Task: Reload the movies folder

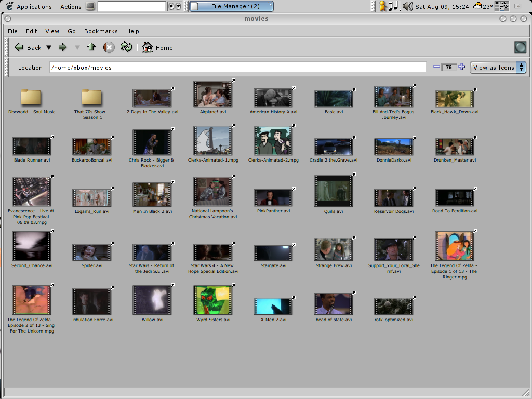Action: (126, 47)
